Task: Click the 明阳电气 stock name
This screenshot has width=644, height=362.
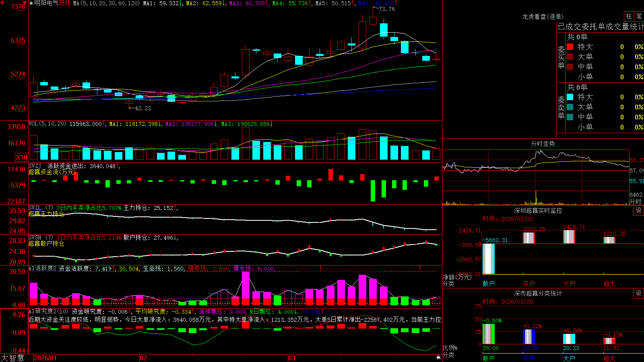Action: coord(46,3)
